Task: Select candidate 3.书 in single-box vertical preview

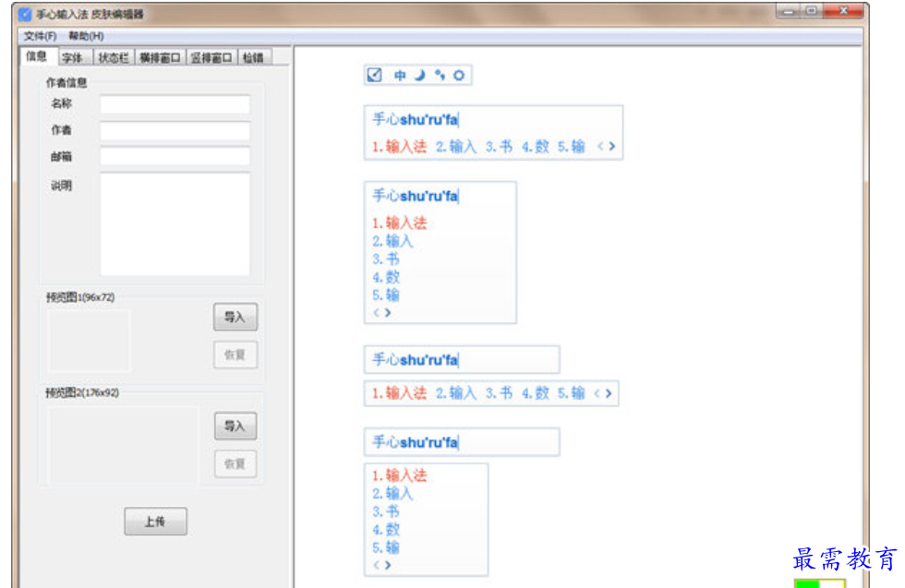Action: coord(386,258)
